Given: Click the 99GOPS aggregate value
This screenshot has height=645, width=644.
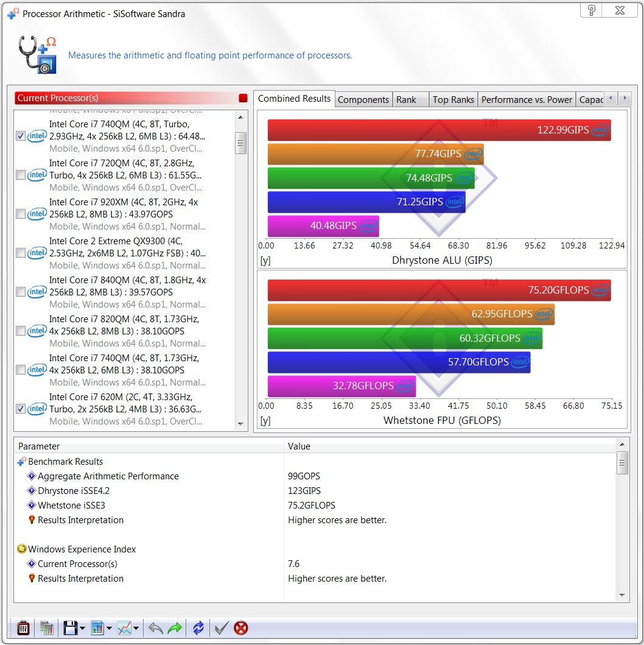Looking at the screenshot, I should (x=304, y=476).
